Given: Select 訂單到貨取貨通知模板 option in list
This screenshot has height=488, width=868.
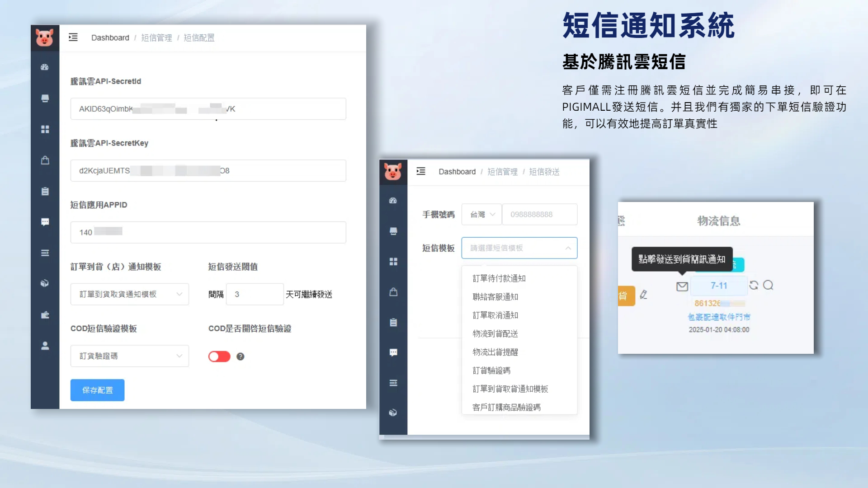Looking at the screenshot, I should (519, 389).
